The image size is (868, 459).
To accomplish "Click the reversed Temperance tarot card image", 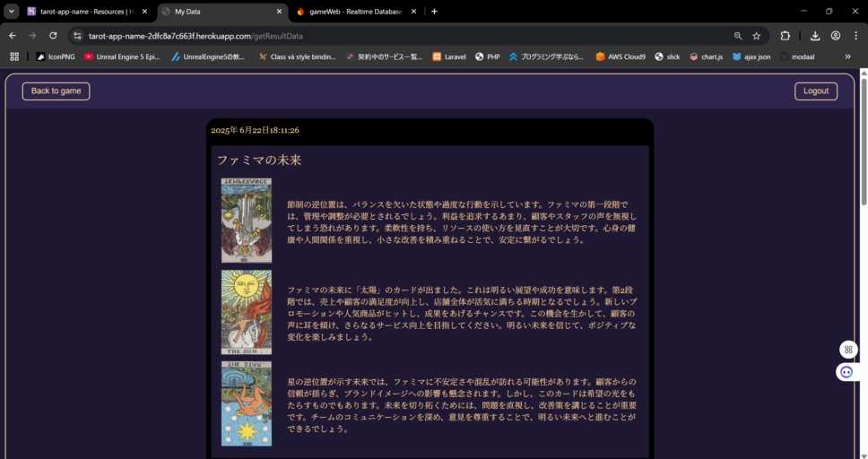I will (247, 221).
